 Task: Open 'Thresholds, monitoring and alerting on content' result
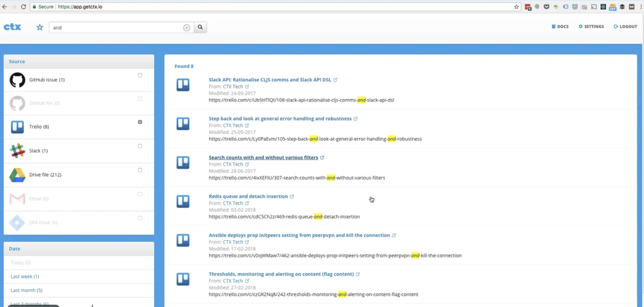[281, 274]
